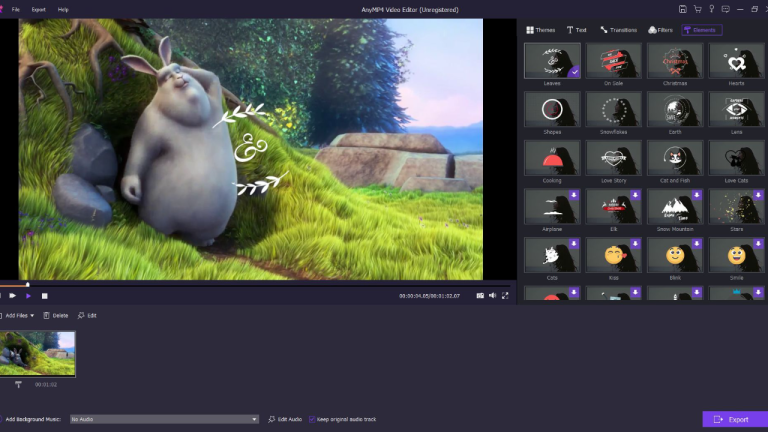Open the shopping cart purchase icon
The width and height of the screenshot is (768, 432).
(697, 9)
